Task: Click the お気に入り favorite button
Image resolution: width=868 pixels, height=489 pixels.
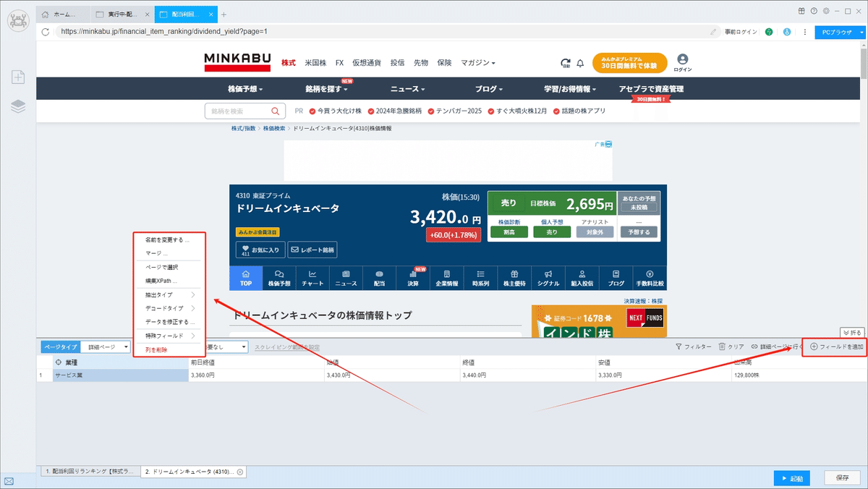Action: coord(260,250)
